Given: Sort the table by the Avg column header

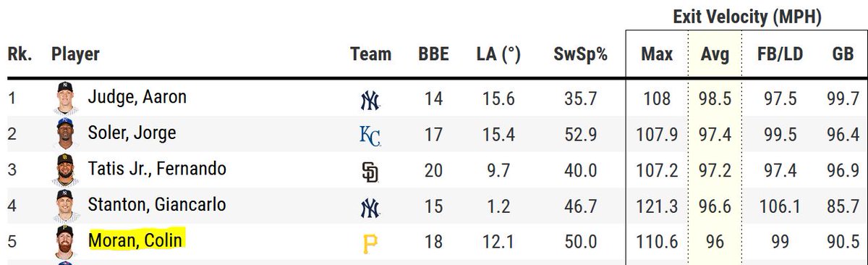Looking at the screenshot, I should [715, 54].
